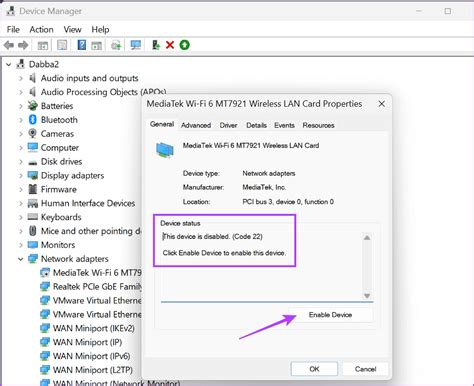Viewport: 474px width, 386px height.
Task: Expand the Firmware category
Action: [21, 190]
